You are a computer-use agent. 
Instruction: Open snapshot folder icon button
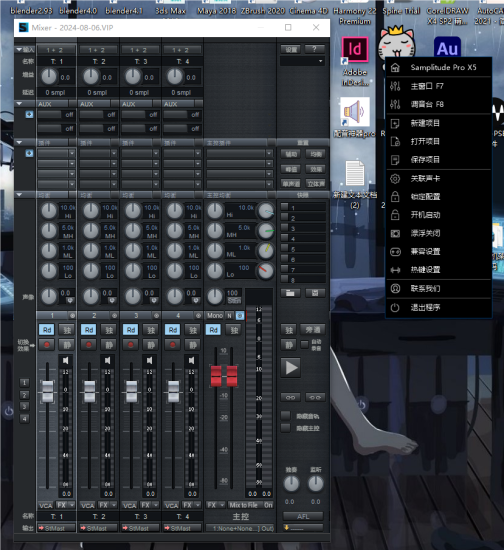pos(290,293)
